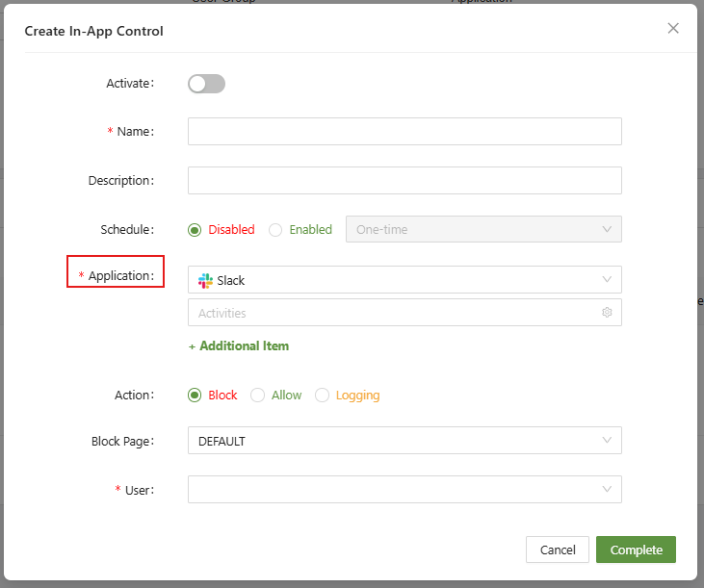Choose the Allow action radio button
Screen dimensions: 704x588
(257, 396)
